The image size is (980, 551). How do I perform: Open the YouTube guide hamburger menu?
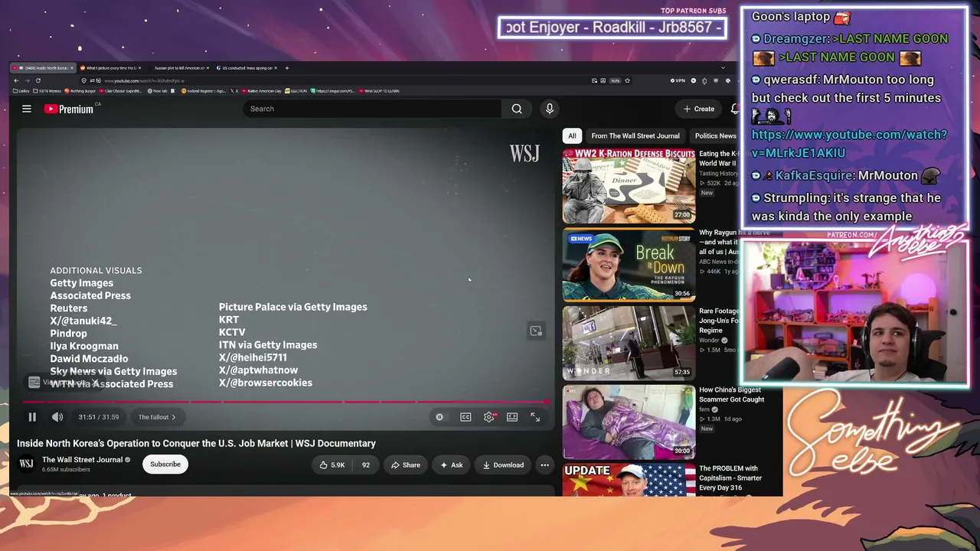click(27, 109)
